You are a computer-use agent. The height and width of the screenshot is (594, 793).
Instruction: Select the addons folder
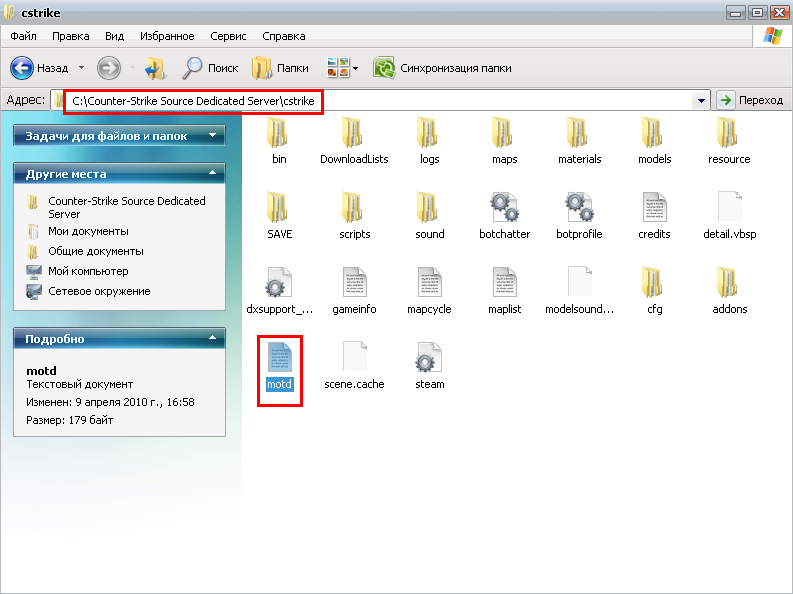pyautogui.click(x=729, y=290)
